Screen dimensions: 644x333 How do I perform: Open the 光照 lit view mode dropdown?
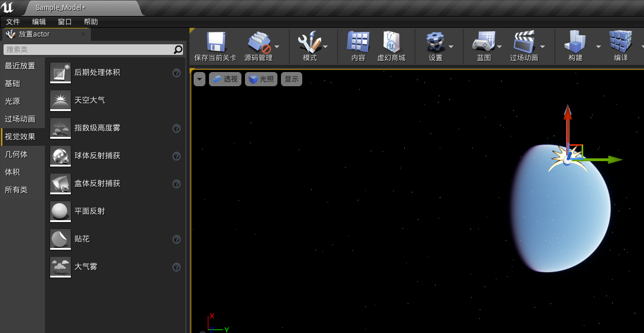coord(261,79)
